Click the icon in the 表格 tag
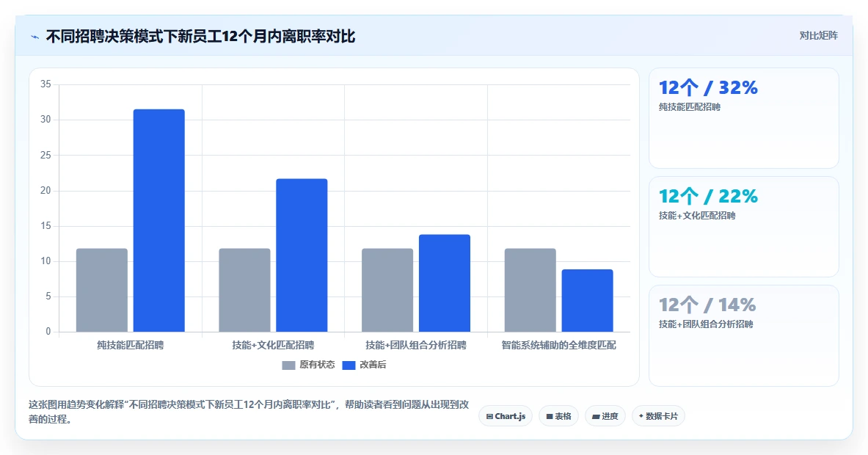Screen dimensions: 868x455 [549, 416]
